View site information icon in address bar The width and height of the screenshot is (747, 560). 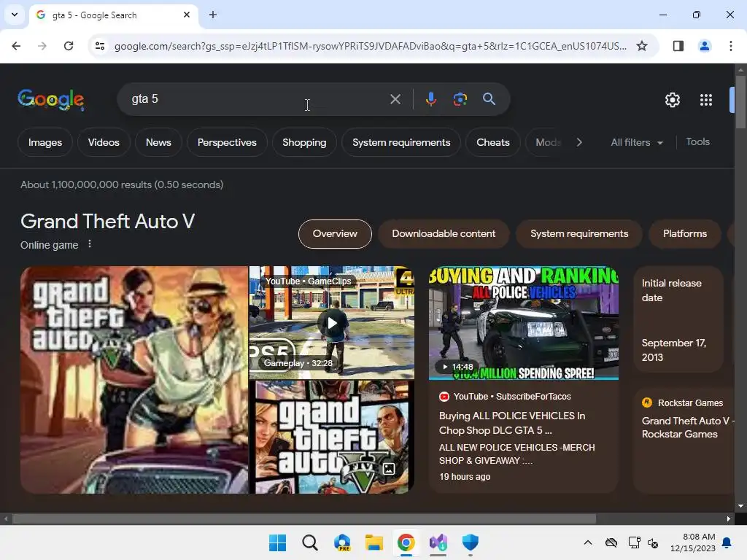point(99,46)
